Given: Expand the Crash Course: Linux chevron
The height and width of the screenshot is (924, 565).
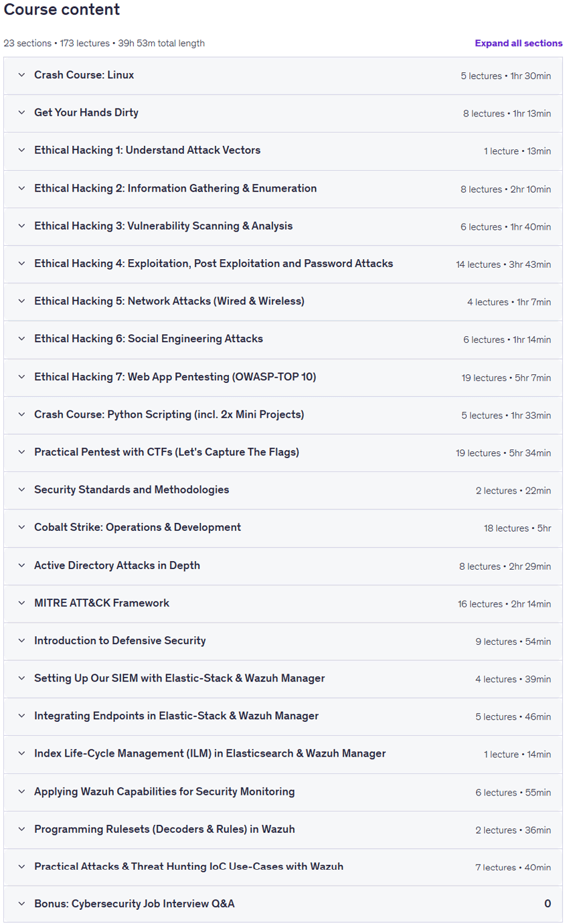Looking at the screenshot, I should 21,75.
